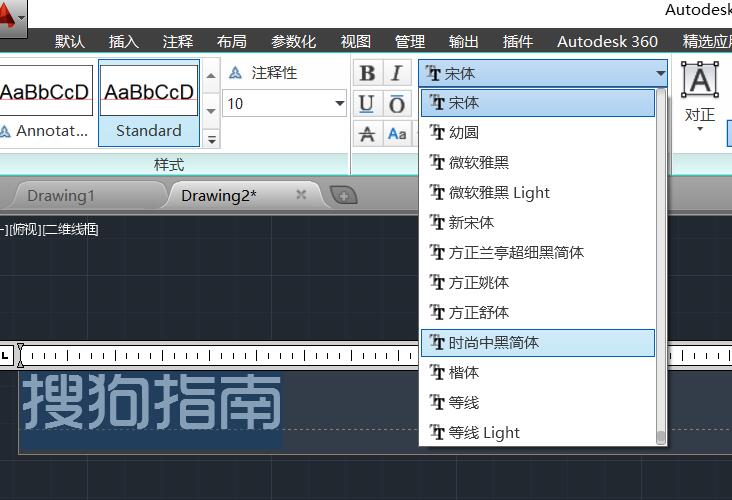Expand the full text style gallery
This screenshot has height=500, width=732.
click(x=211, y=139)
